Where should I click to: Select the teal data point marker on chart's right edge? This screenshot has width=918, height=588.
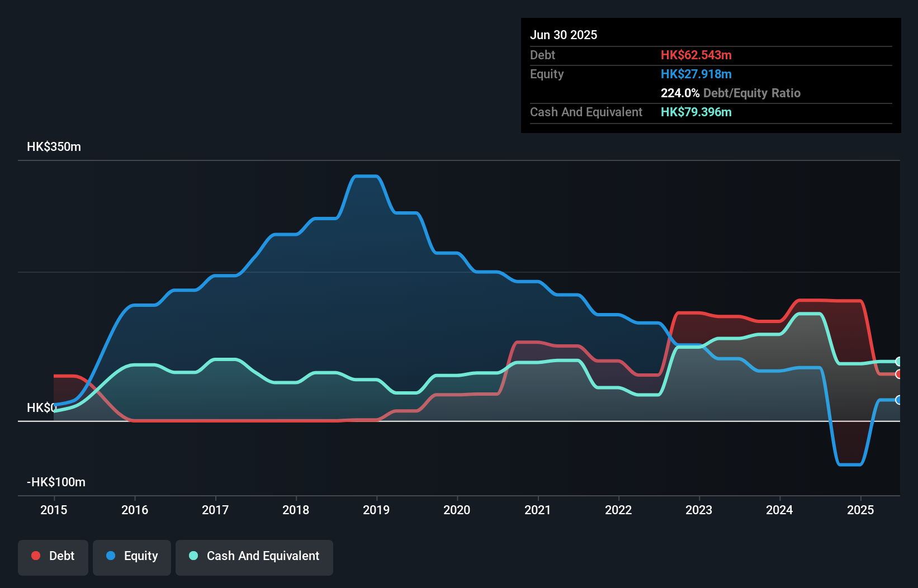[897, 362]
